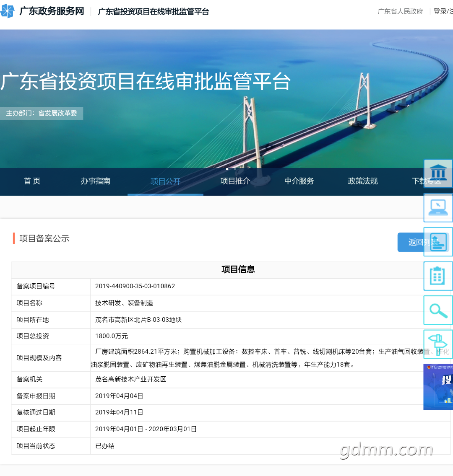Click 广东省投资项目在线审批监管平台 header title

tap(154, 12)
